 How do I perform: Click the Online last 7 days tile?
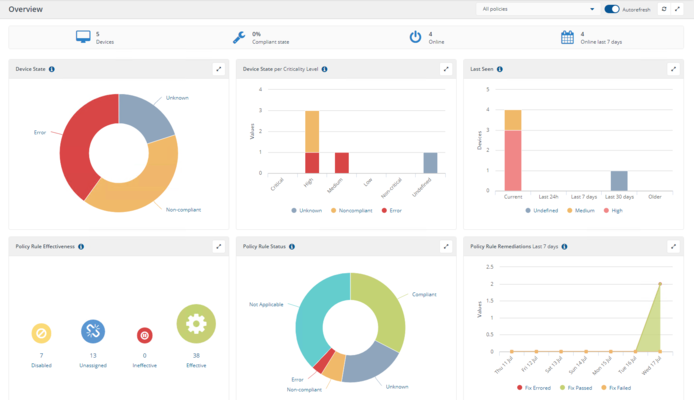pos(567,37)
